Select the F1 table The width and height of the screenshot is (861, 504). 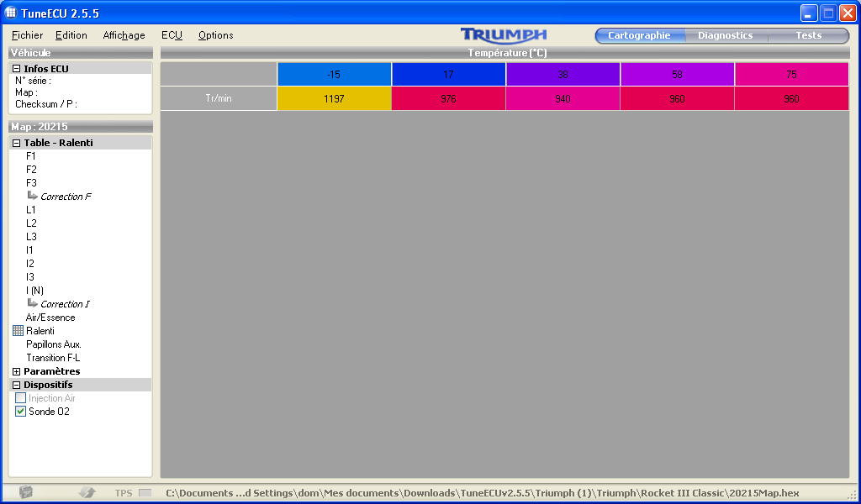(x=31, y=156)
